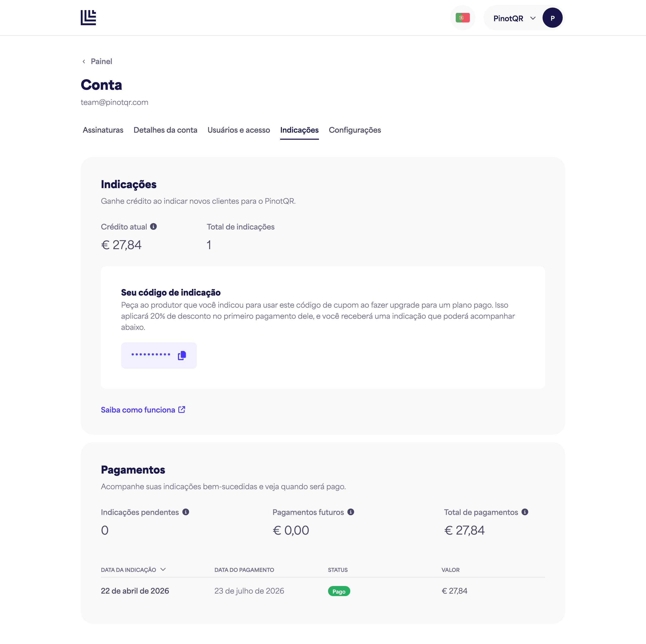Click the PinotQR logo icon
Image resolution: width=646 pixels, height=644 pixels.
tap(88, 17)
